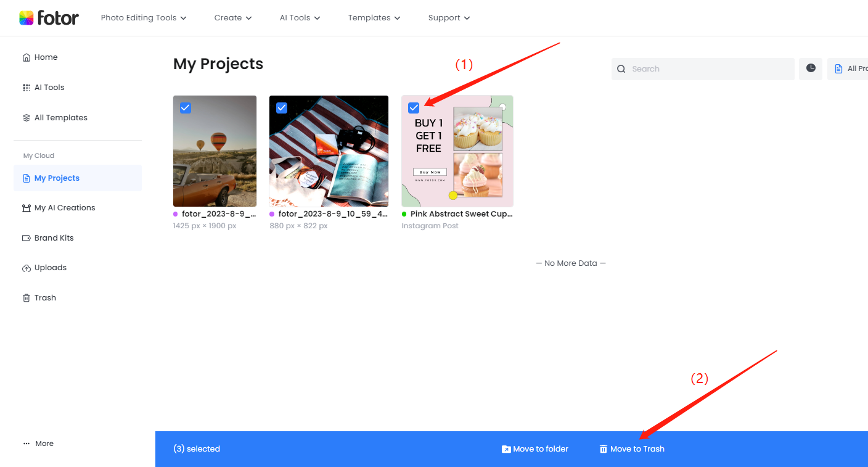
Task: Click the Instagram Post label
Action: pyautogui.click(x=430, y=226)
